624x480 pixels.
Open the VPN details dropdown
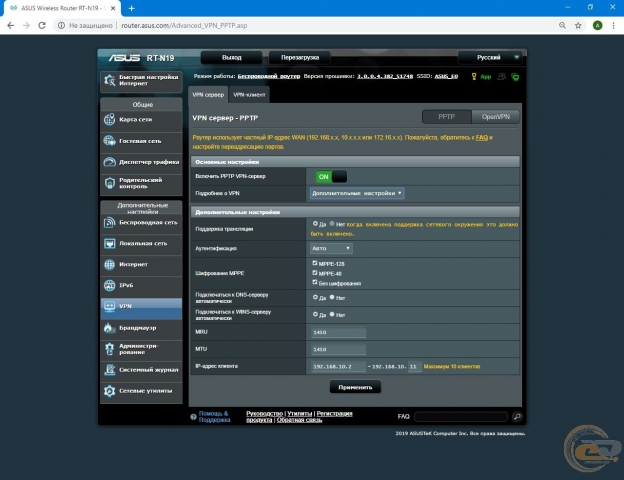357,193
